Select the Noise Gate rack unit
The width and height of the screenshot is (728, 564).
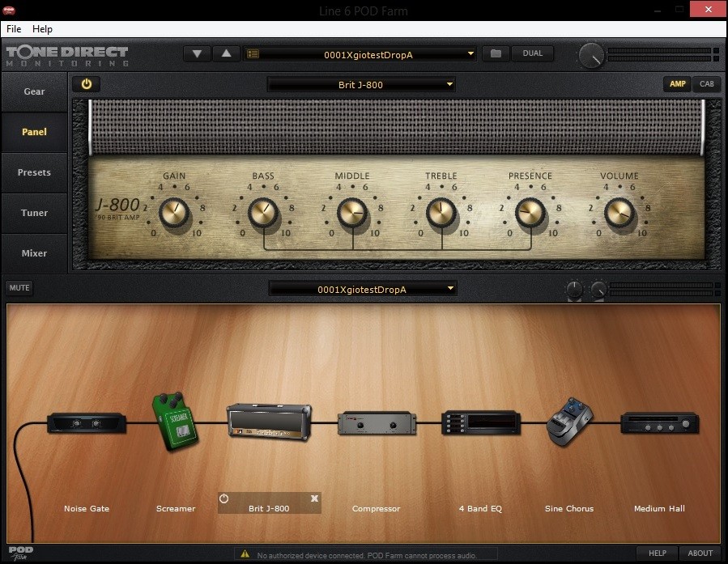pos(87,423)
